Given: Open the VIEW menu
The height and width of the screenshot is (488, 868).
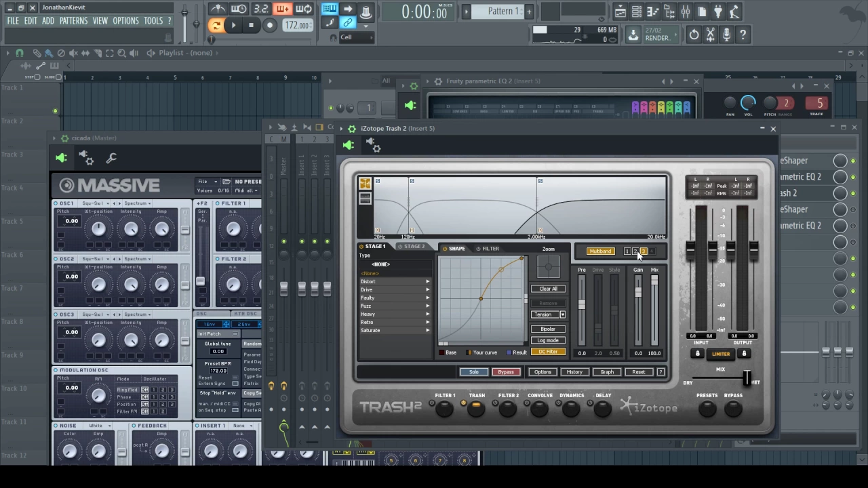Looking at the screenshot, I should click(100, 21).
